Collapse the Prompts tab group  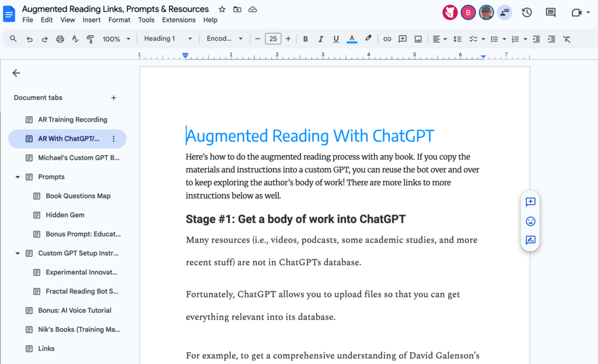17,177
